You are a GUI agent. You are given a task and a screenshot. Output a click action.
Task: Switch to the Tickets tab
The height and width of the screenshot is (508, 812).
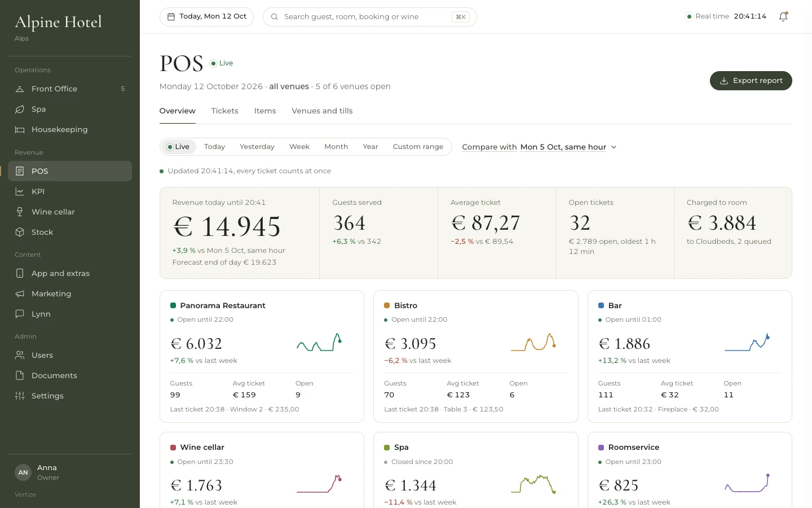(224, 111)
